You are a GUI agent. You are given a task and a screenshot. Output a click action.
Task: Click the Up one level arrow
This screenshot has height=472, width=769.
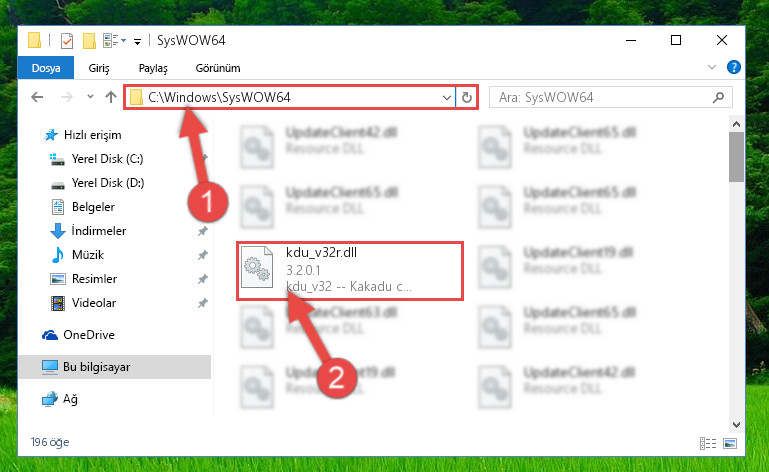click(x=111, y=97)
